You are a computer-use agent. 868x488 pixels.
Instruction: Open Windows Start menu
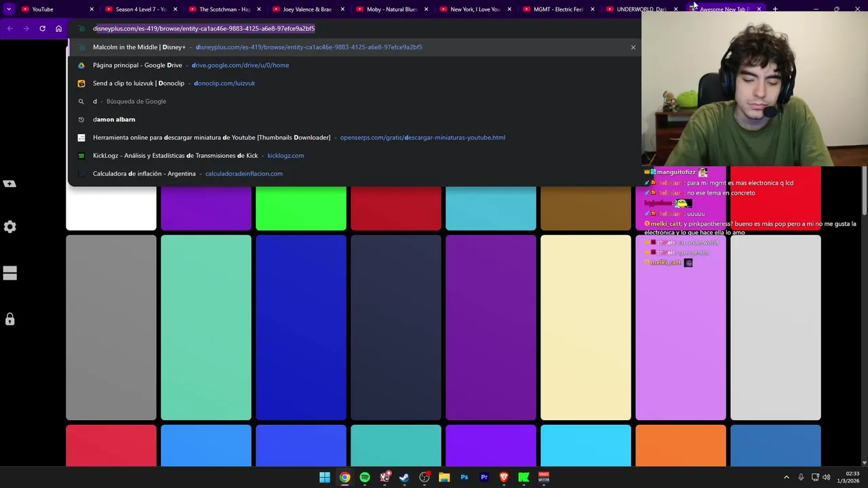click(x=325, y=477)
